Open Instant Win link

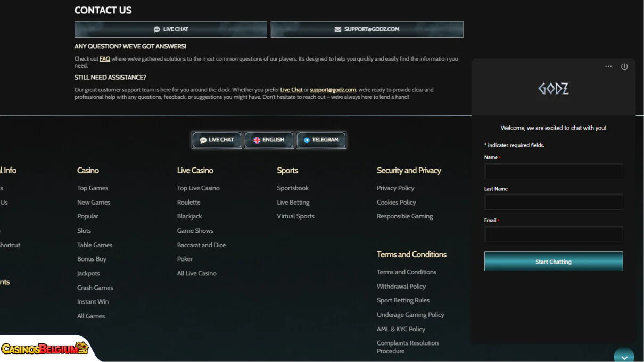coord(93,301)
